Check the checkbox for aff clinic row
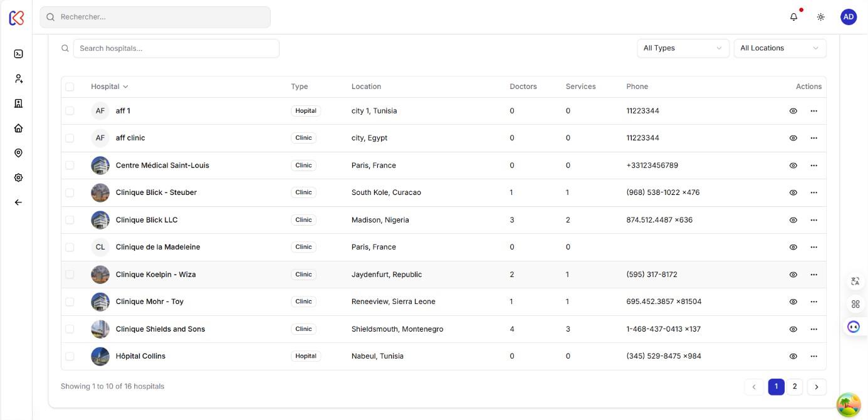This screenshot has height=420, width=868. click(x=70, y=137)
